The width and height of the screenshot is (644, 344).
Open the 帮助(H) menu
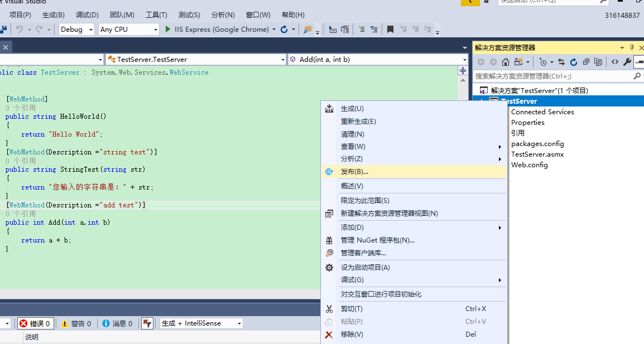[x=293, y=15]
